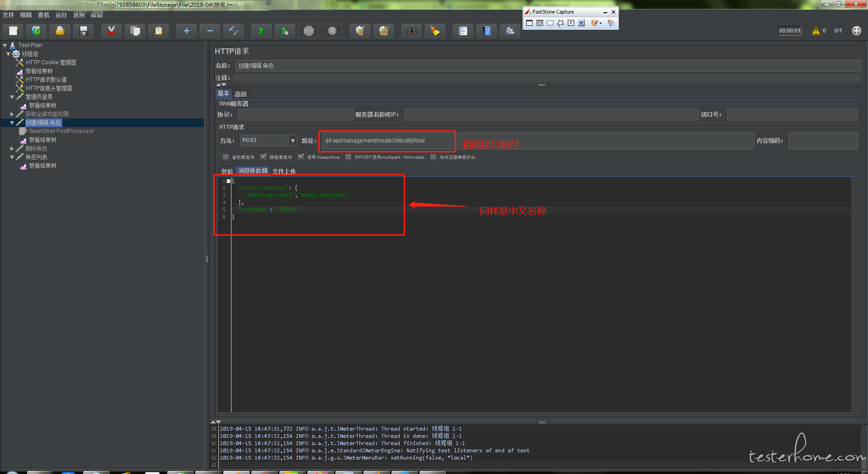
Task: Toggle the 自动重定向 checkbox
Action: tap(226, 157)
